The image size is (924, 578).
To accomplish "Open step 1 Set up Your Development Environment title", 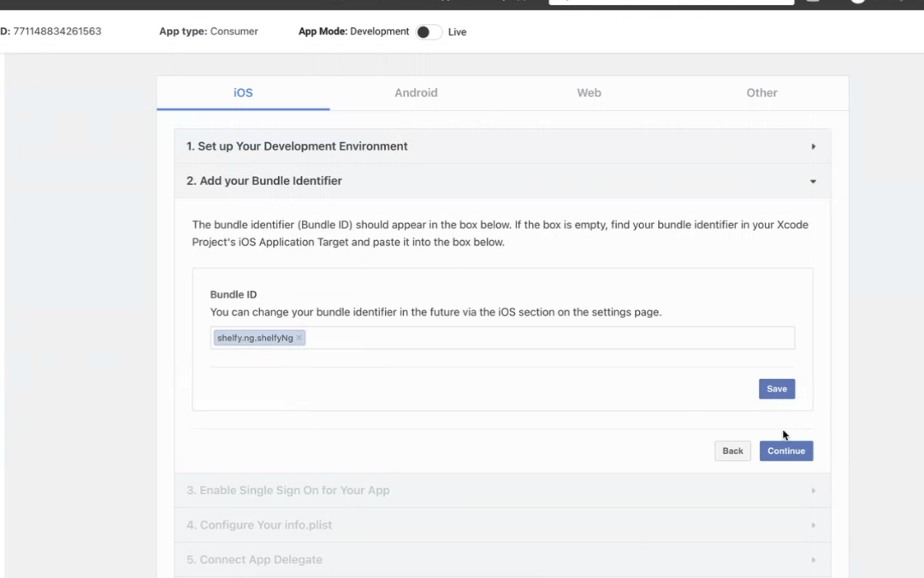I will 297,146.
